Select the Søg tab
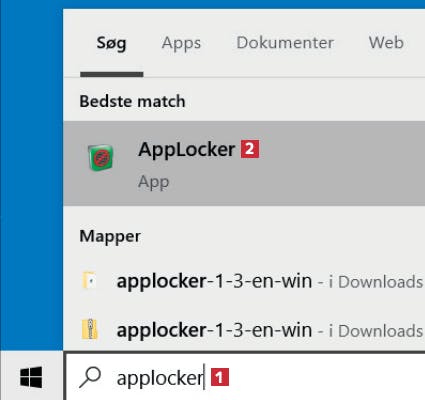 pyautogui.click(x=111, y=43)
